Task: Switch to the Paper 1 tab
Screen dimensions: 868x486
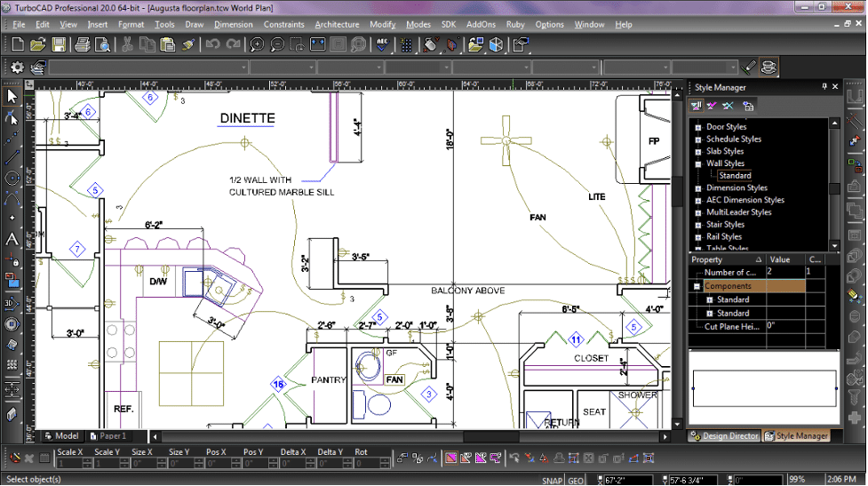Action: pos(108,435)
